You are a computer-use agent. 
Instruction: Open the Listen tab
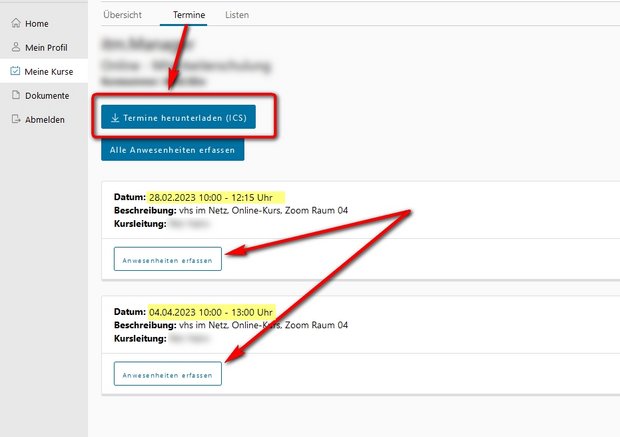click(237, 15)
